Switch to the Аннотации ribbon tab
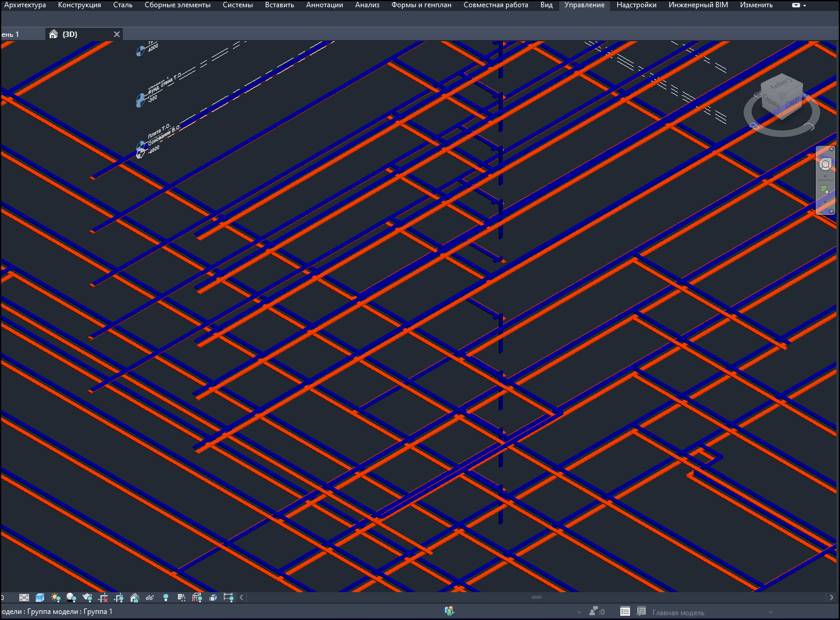Image resolution: width=840 pixels, height=620 pixels. pos(324,5)
